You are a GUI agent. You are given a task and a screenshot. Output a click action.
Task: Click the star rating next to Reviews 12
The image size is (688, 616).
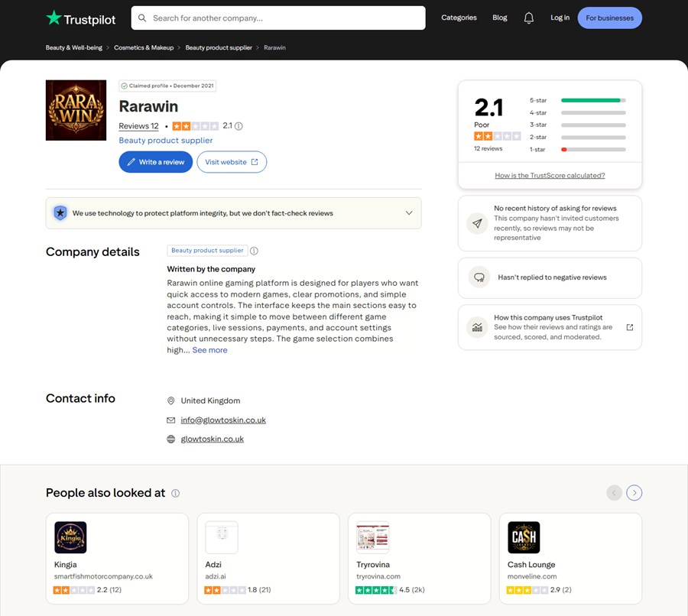click(x=195, y=126)
